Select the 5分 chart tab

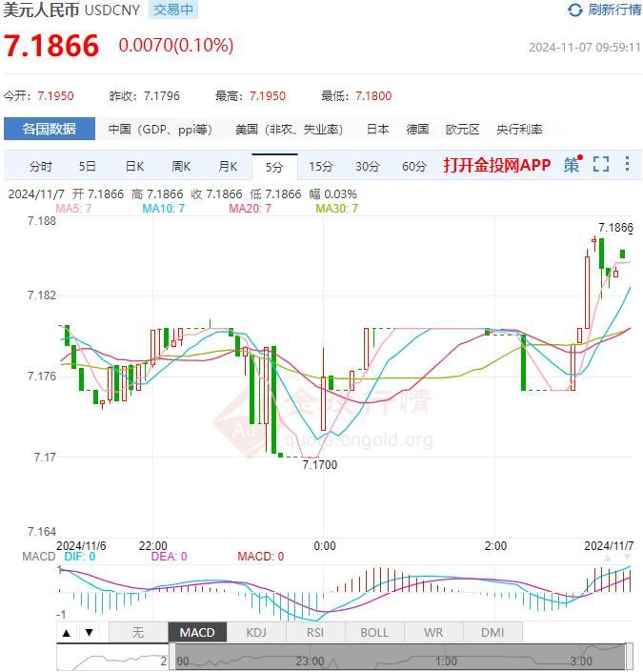coord(274,167)
